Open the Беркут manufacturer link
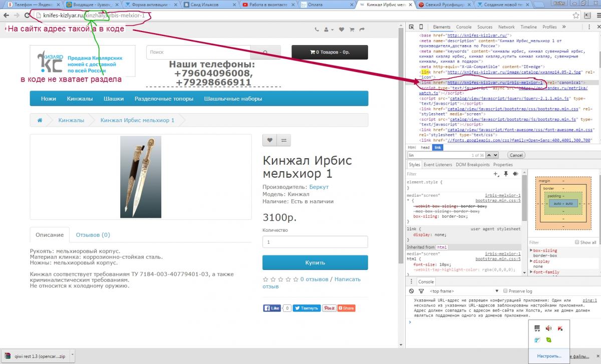 [319, 187]
